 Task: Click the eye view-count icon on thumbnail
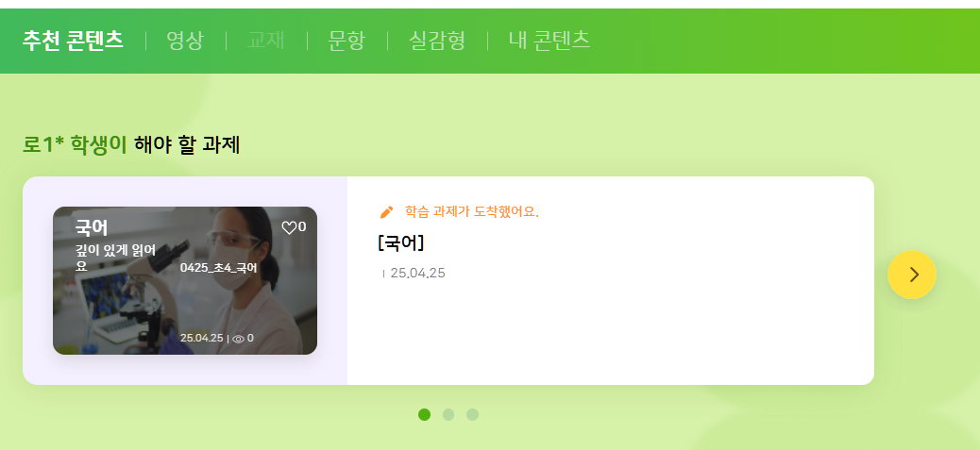(238, 339)
